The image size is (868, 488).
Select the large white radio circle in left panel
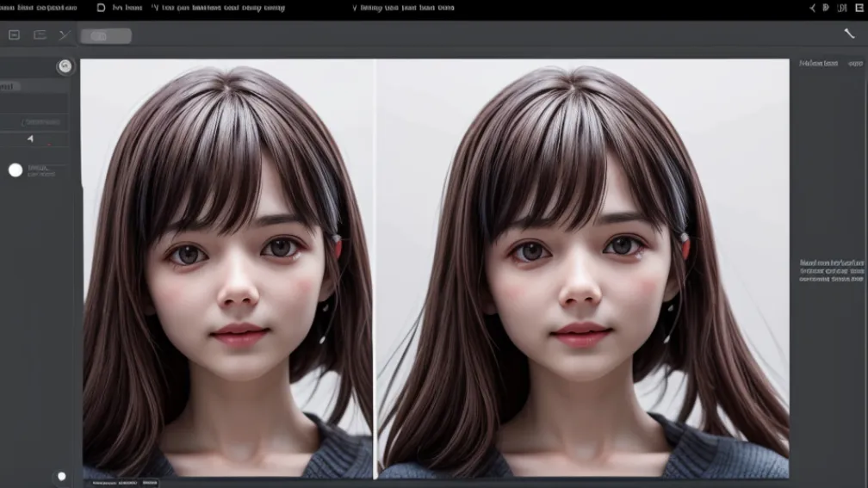(x=15, y=170)
